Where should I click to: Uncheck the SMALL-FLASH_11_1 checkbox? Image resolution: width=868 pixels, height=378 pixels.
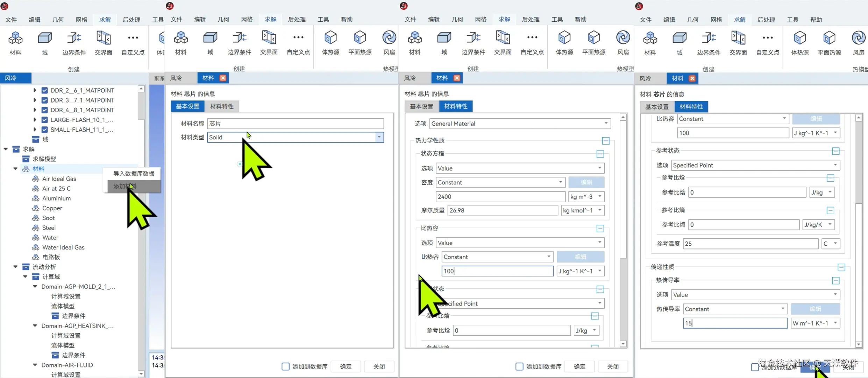coord(45,129)
